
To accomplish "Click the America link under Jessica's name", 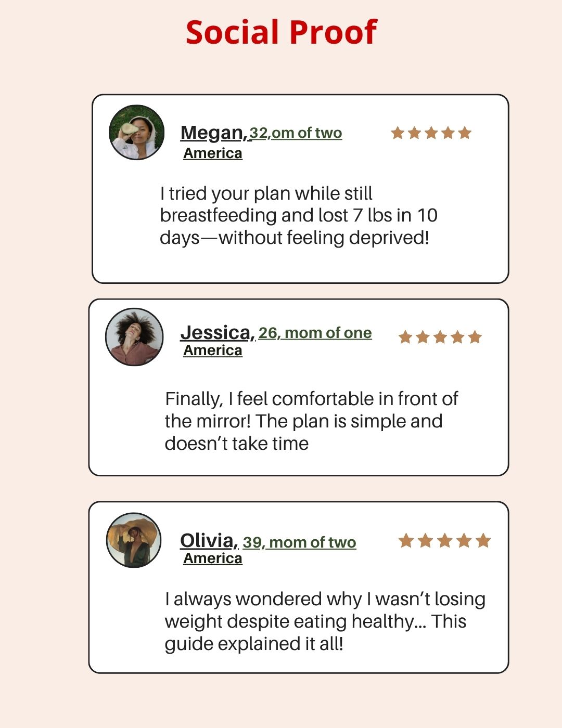I will tap(213, 350).
